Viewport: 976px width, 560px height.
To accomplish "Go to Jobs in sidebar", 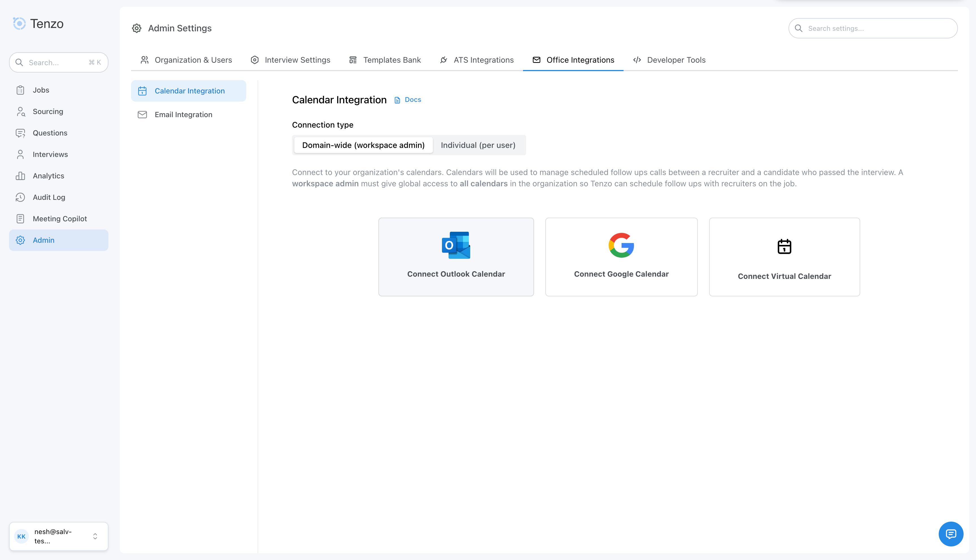I will [x=58, y=90].
